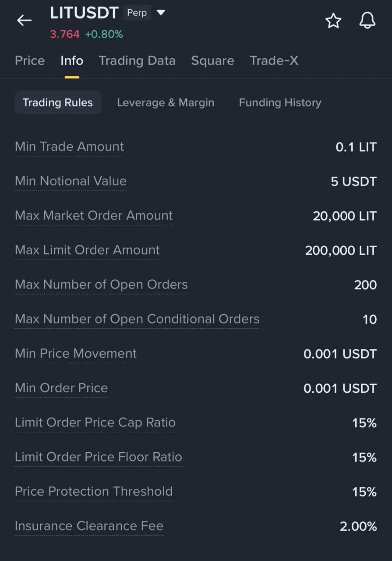Go to the Square tab

pyautogui.click(x=212, y=60)
